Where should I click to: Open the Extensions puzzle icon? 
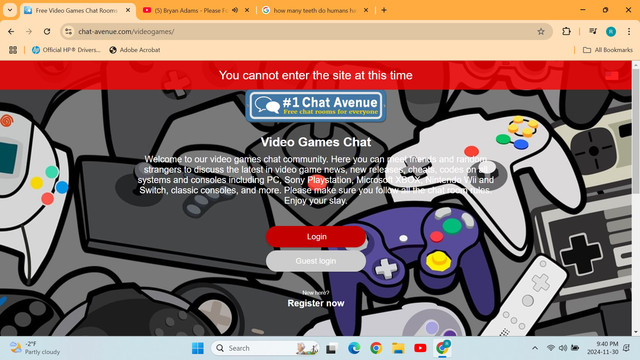point(566,31)
